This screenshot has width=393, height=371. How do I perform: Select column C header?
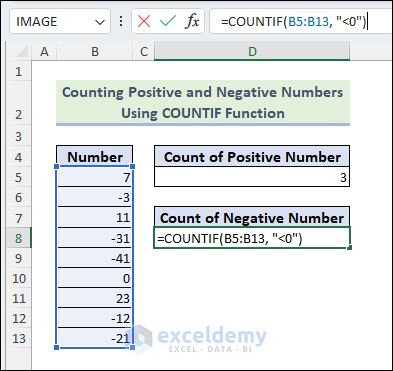coord(144,52)
